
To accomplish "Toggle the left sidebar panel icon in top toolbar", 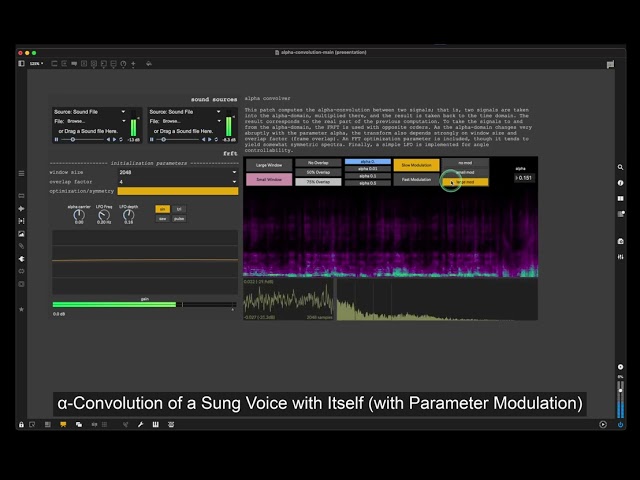I will tap(21, 63).
